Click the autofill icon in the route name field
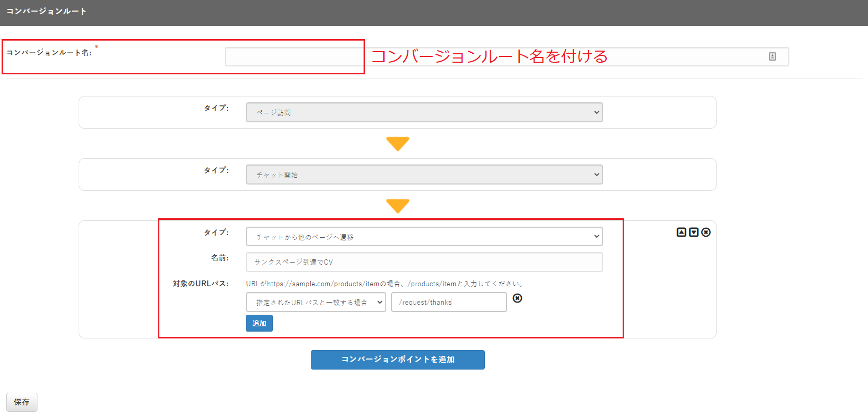Image resolution: width=868 pixels, height=417 pixels. click(772, 56)
